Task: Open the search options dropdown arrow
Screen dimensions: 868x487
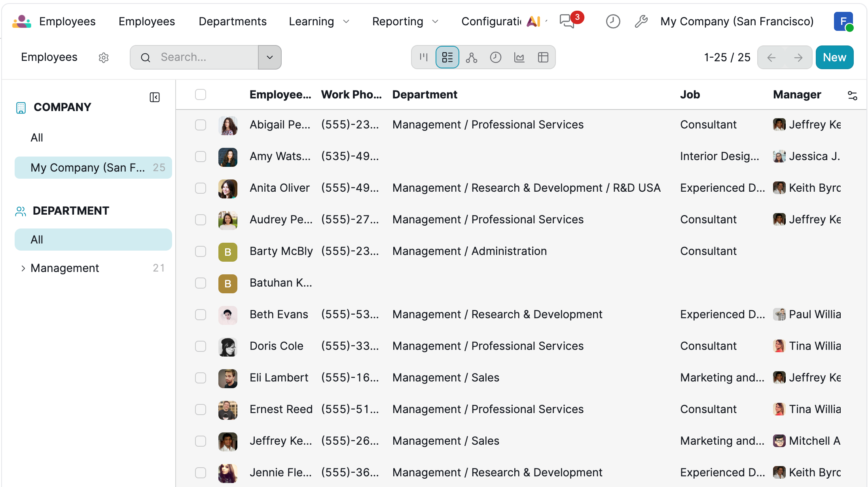Action: (x=270, y=57)
